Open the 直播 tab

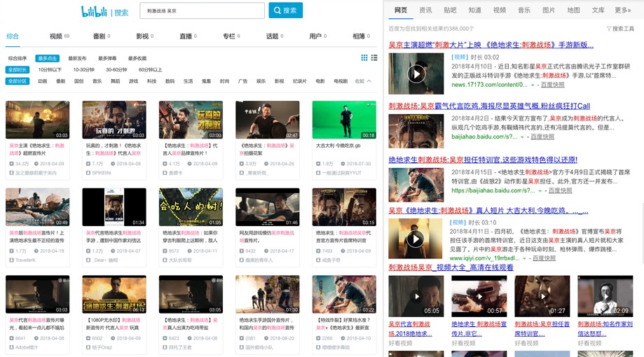[x=188, y=36]
